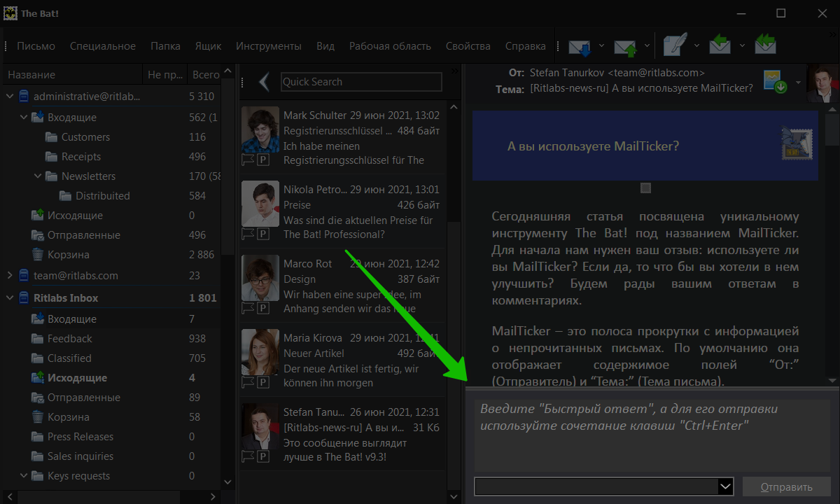Open the Специальное menu
This screenshot has height=504, width=840.
(x=103, y=46)
